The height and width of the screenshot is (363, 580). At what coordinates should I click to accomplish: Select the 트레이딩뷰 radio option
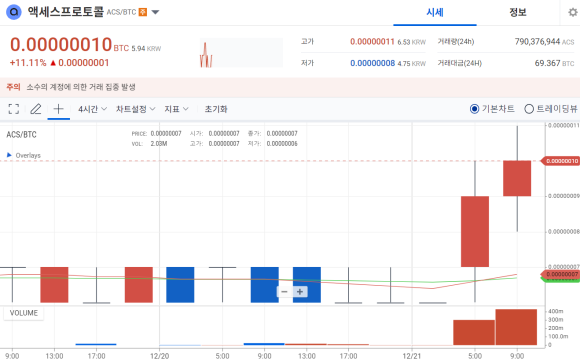[551, 109]
